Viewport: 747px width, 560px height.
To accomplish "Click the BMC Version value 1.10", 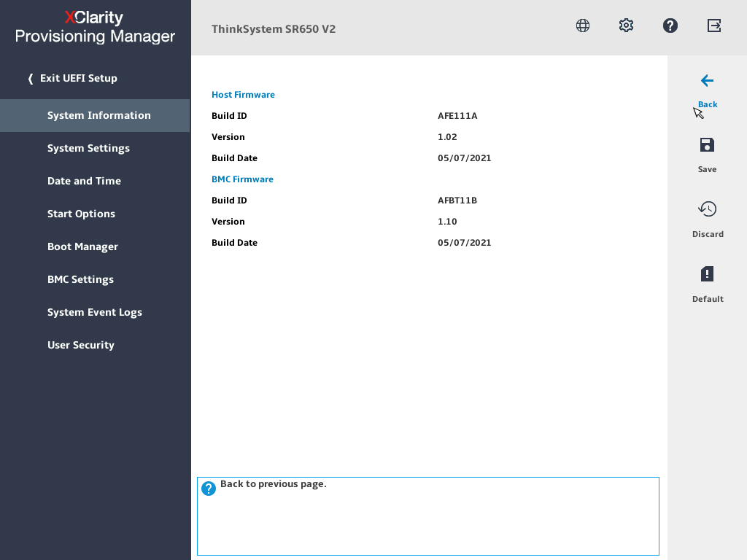I will pyautogui.click(x=447, y=222).
